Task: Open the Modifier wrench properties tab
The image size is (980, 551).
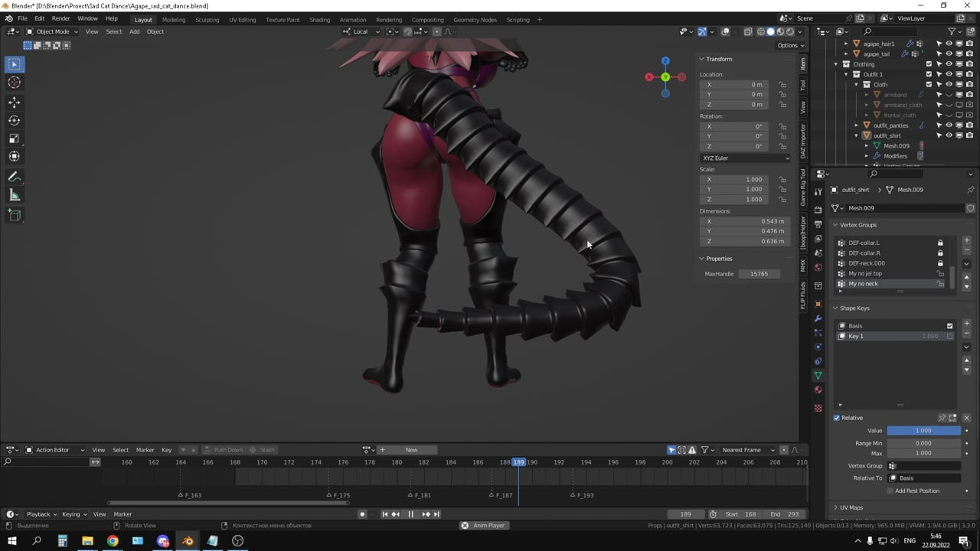Action: point(818,318)
